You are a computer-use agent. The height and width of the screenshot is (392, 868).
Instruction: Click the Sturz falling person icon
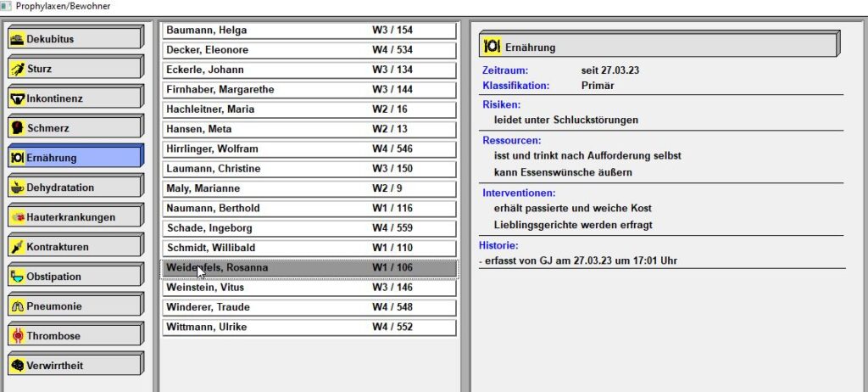[x=17, y=69]
